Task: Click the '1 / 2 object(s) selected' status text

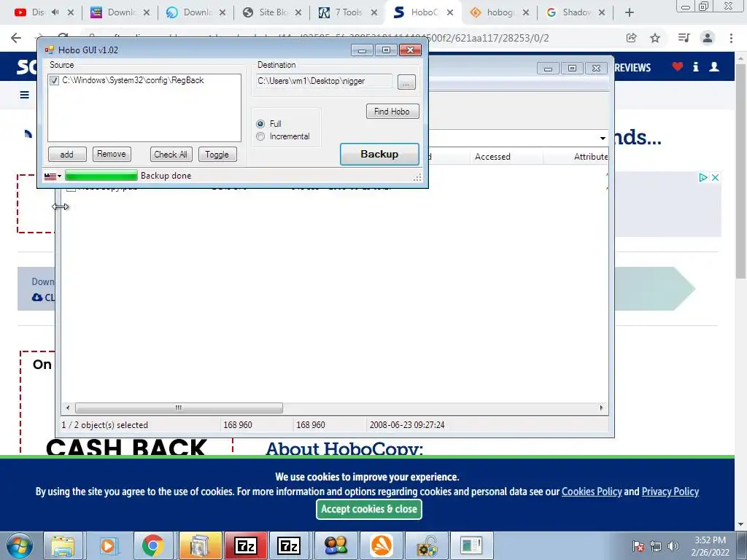Action: pos(105,425)
